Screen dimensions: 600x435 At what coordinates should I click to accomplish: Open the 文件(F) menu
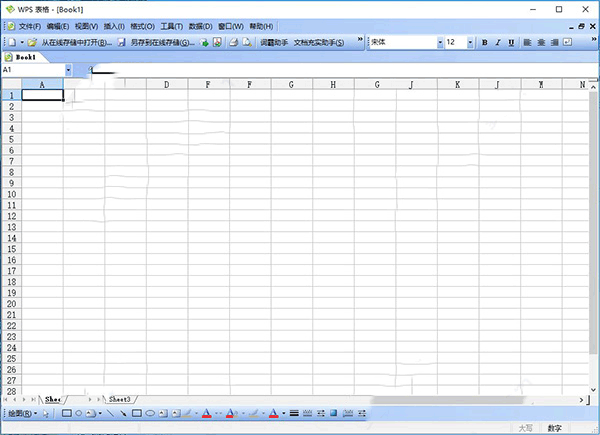(30, 26)
